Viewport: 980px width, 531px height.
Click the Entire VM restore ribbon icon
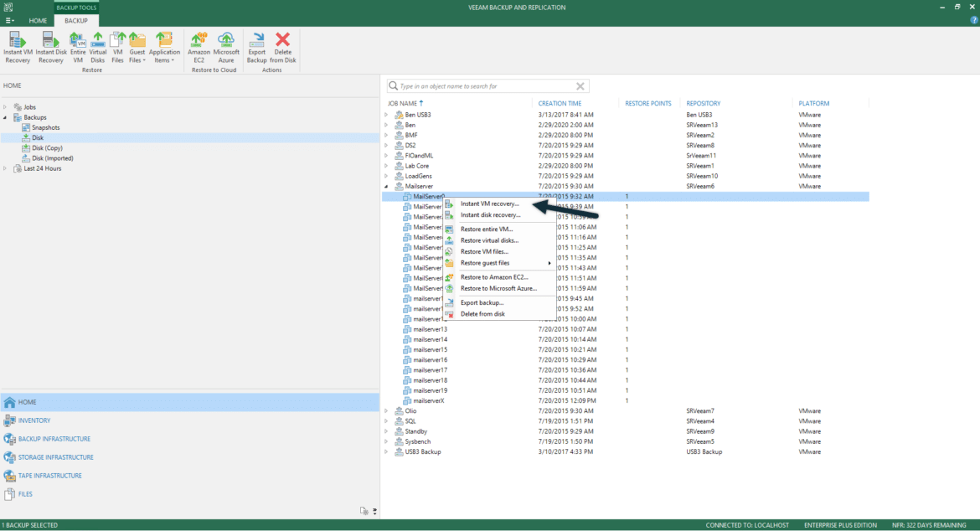coord(78,48)
